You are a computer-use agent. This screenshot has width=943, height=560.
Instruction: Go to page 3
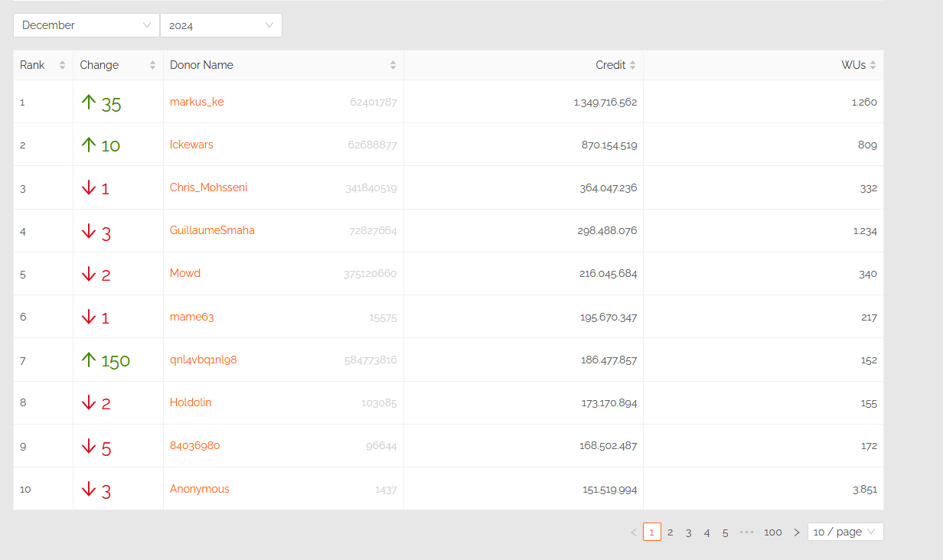(689, 532)
